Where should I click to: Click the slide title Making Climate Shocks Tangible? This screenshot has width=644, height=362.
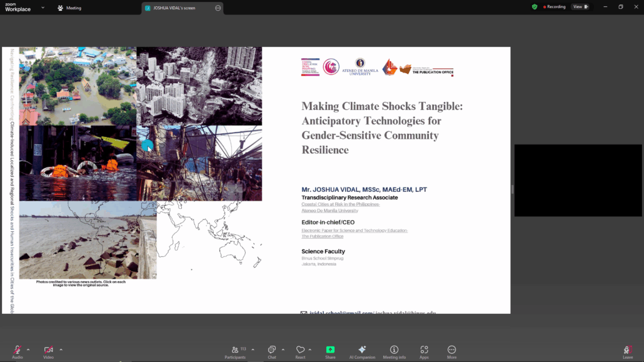[382, 128]
